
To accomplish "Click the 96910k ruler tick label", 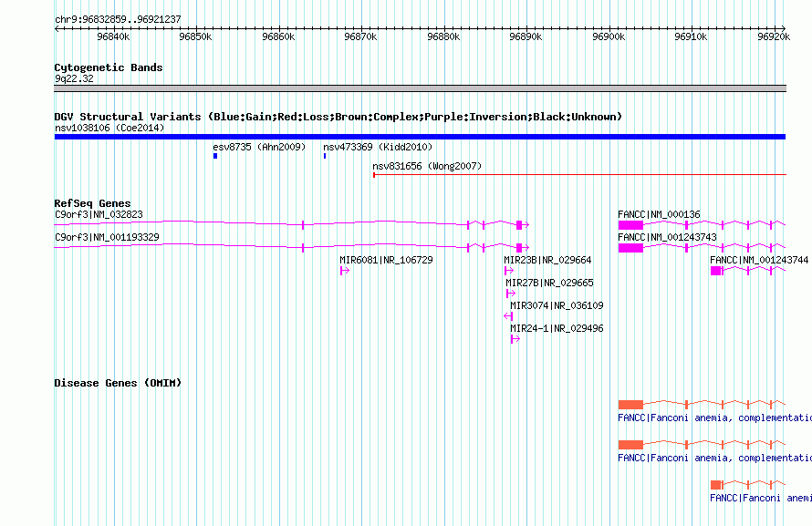I will tap(692, 36).
